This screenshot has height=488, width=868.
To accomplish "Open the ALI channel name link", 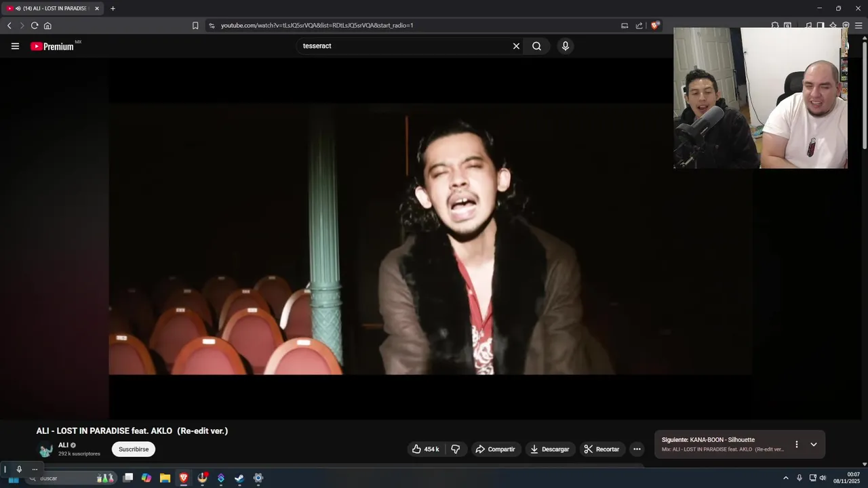I will pos(63,445).
